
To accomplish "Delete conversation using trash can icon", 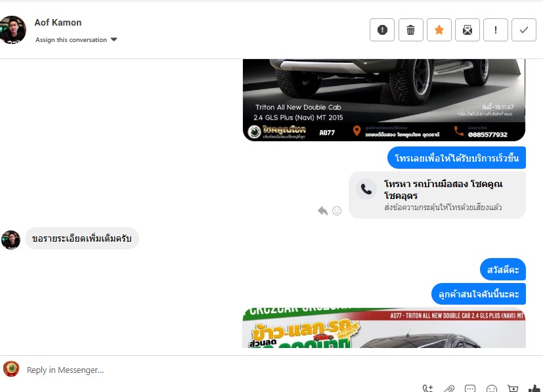I will point(411,30).
